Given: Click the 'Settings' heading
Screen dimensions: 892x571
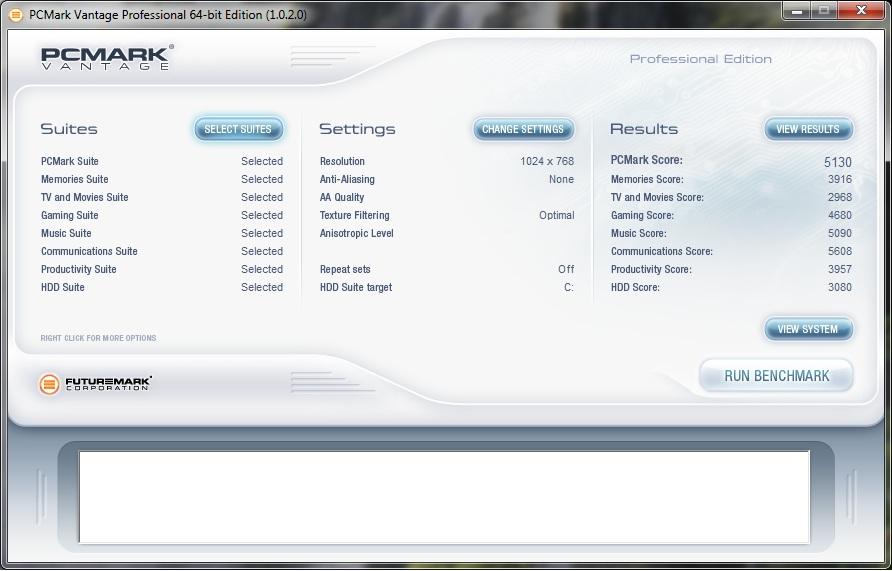Looking at the screenshot, I should point(357,129).
